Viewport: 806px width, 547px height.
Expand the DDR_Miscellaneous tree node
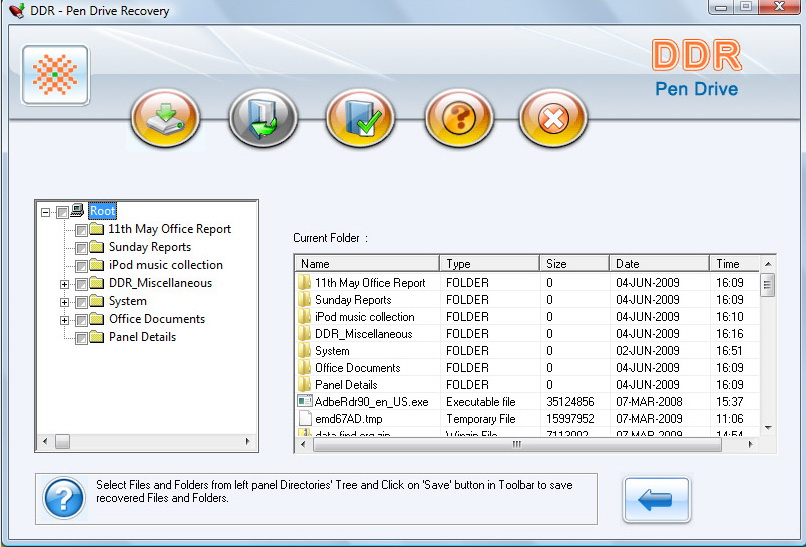coord(64,284)
